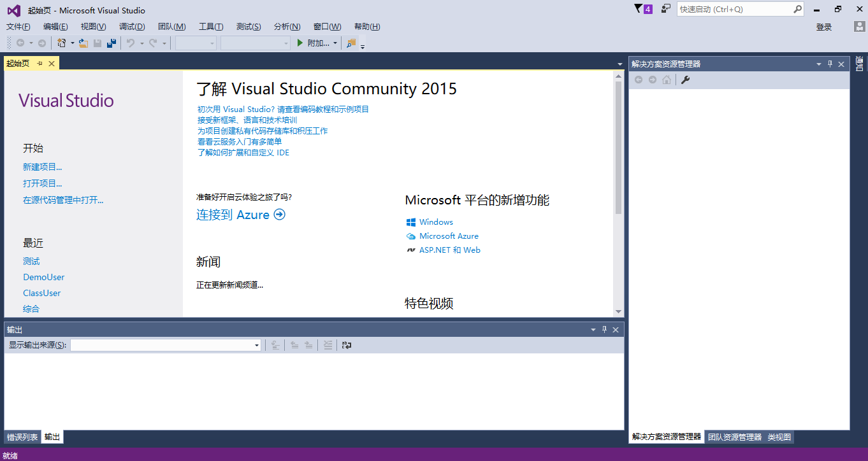The image size is (868, 461).
Task: Close the 起始页 tab
Action: point(52,63)
